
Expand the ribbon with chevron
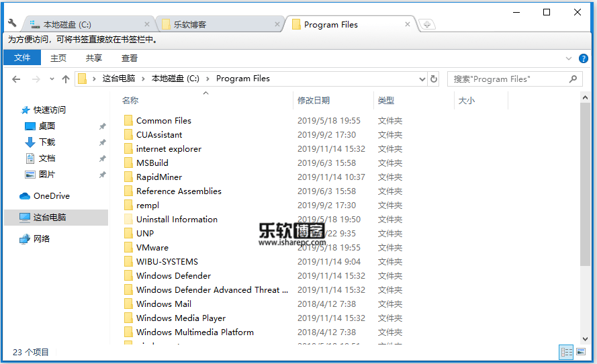coord(568,58)
